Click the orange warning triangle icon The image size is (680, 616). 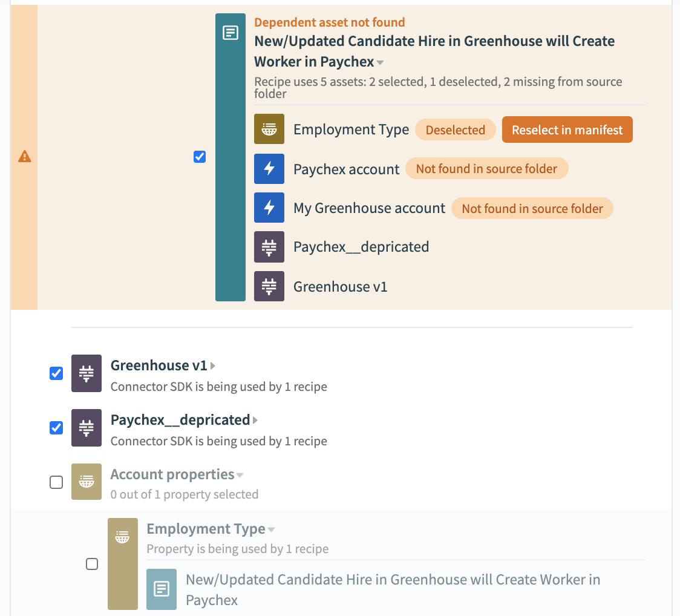pyautogui.click(x=24, y=157)
